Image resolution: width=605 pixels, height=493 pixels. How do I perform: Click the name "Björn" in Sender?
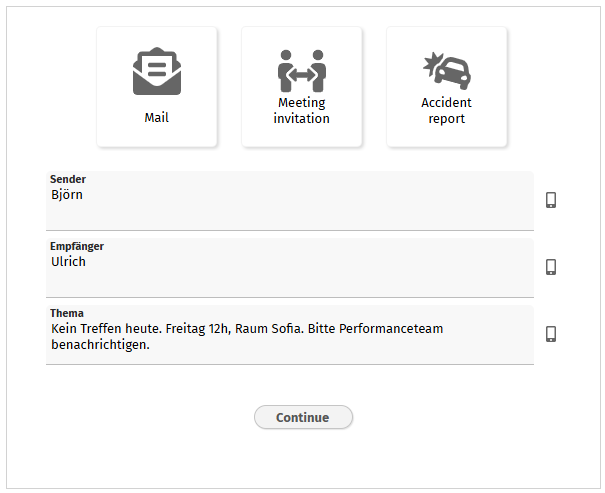pyautogui.click(x=67, y=195)
